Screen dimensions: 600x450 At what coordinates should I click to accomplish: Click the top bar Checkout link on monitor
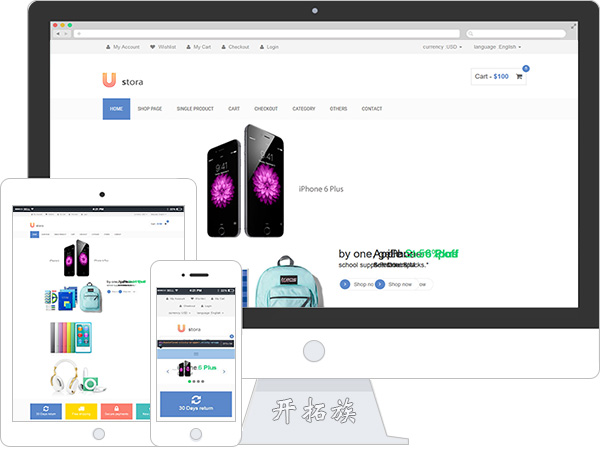pos(235,47)
